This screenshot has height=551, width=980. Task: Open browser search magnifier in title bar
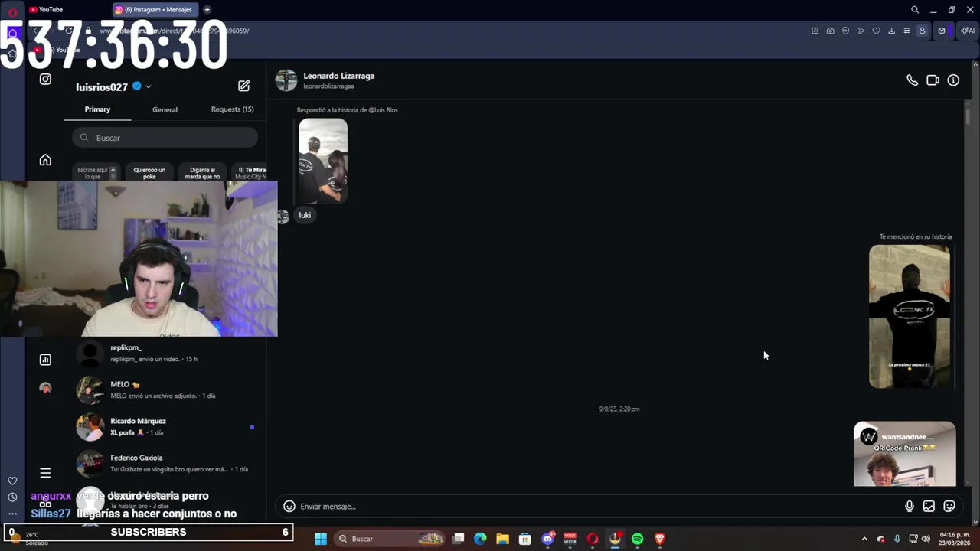point(914,10)
